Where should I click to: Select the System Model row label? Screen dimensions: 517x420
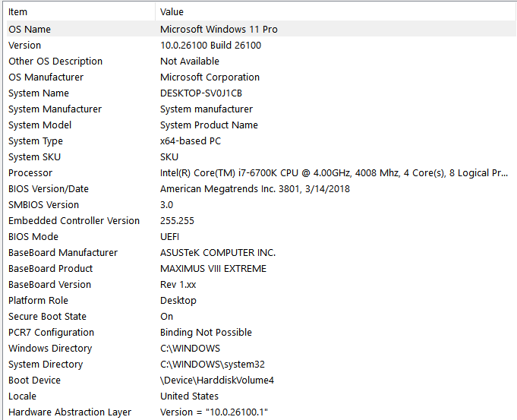[x=39, y=125]
